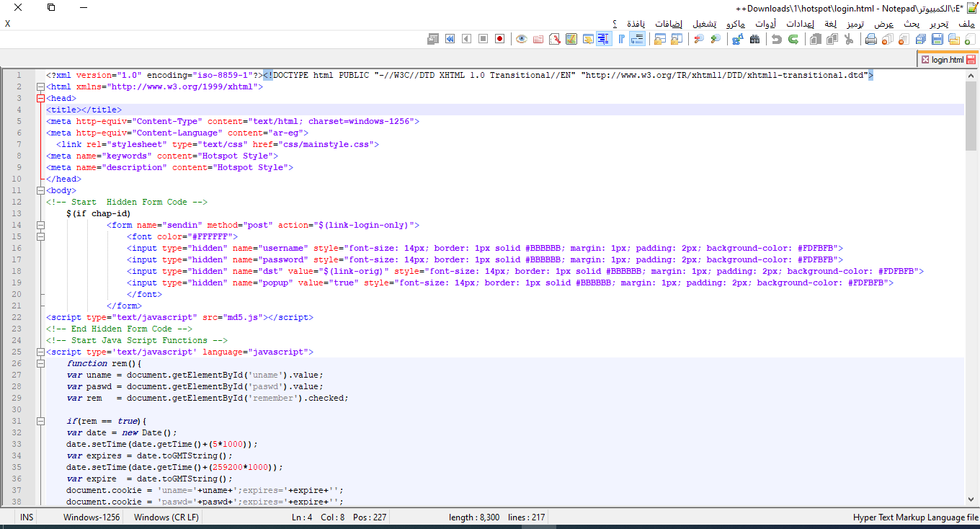
Task: Toggle file Monitoring eye icon
Action: tap(521, 39)
